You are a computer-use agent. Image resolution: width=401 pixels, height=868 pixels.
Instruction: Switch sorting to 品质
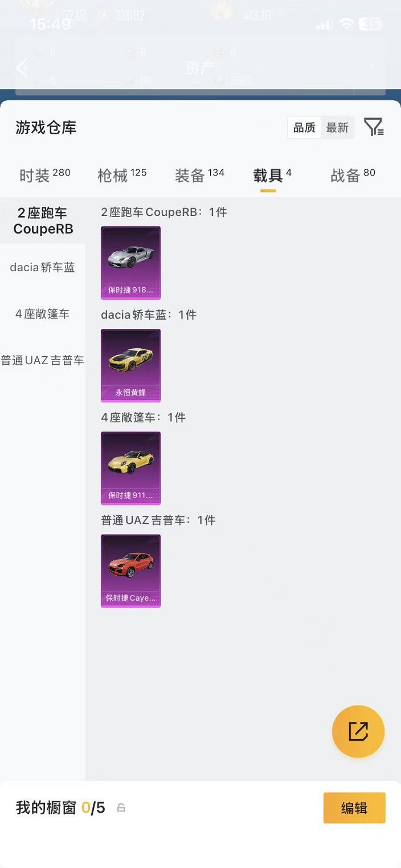(304, 128)
